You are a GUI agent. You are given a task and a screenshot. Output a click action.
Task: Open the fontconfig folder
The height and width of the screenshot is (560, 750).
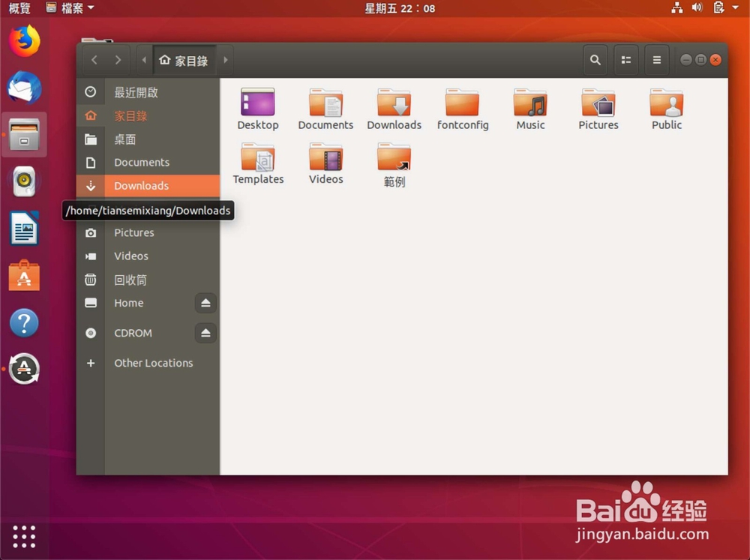(x=463, y=109)
